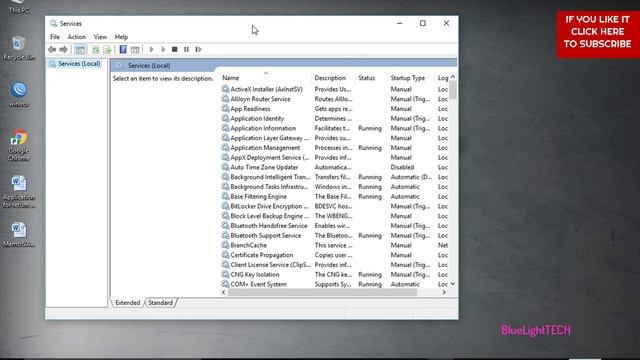Open the Help toolbar icon

tap(123, 49)
